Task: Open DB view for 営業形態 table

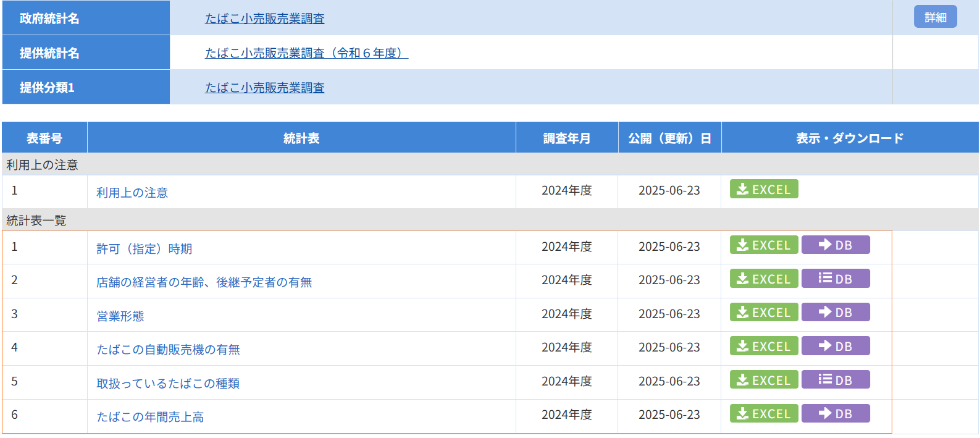Action: 835,313
